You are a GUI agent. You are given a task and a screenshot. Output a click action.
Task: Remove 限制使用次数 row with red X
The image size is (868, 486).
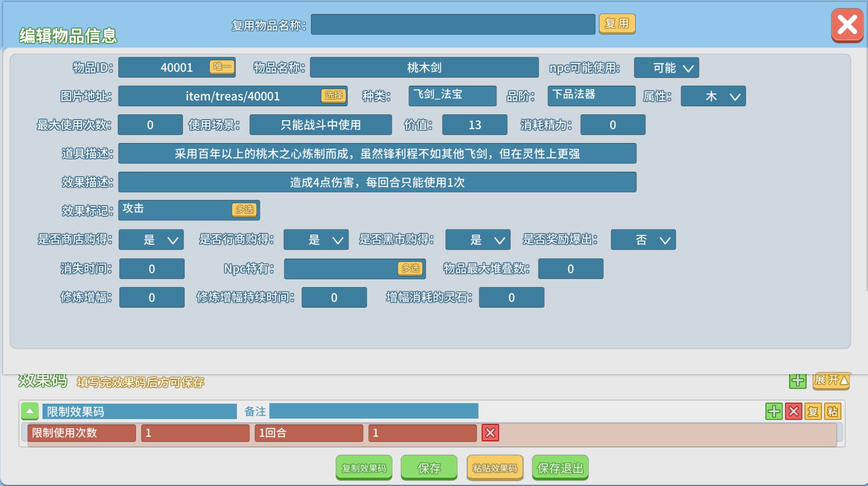490,433
